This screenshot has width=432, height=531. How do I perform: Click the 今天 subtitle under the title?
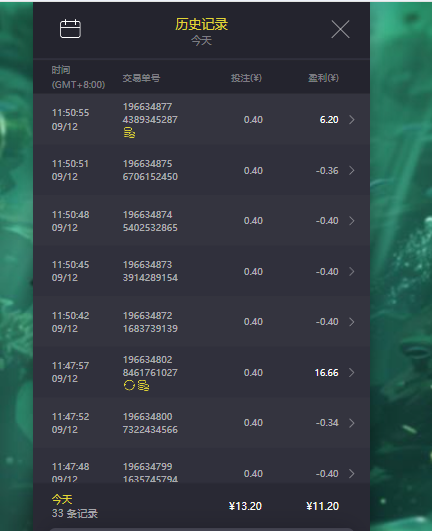(x=201, y=41)
